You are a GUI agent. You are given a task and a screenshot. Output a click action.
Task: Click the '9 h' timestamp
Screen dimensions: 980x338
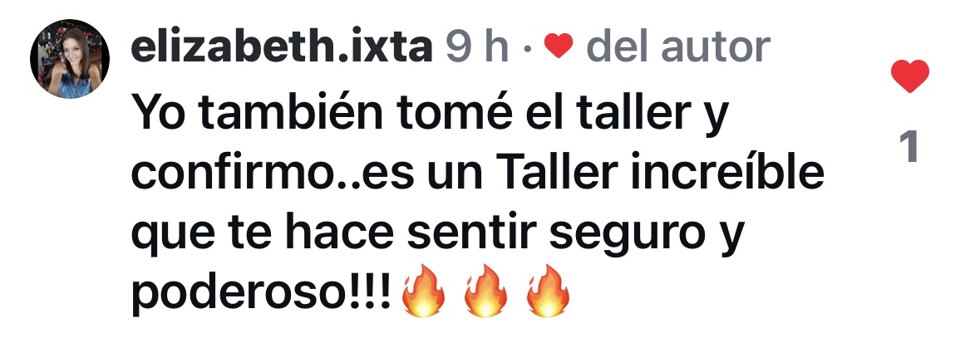click(477, 47)
